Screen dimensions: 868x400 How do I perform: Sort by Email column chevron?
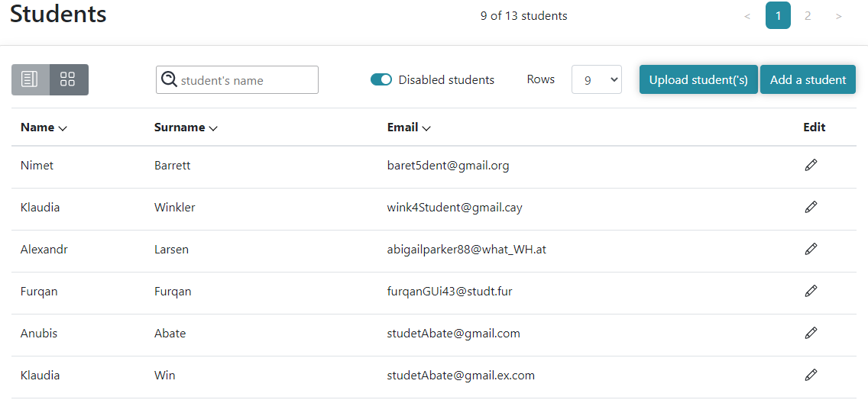pyautogui.click(x=426, y=128)
